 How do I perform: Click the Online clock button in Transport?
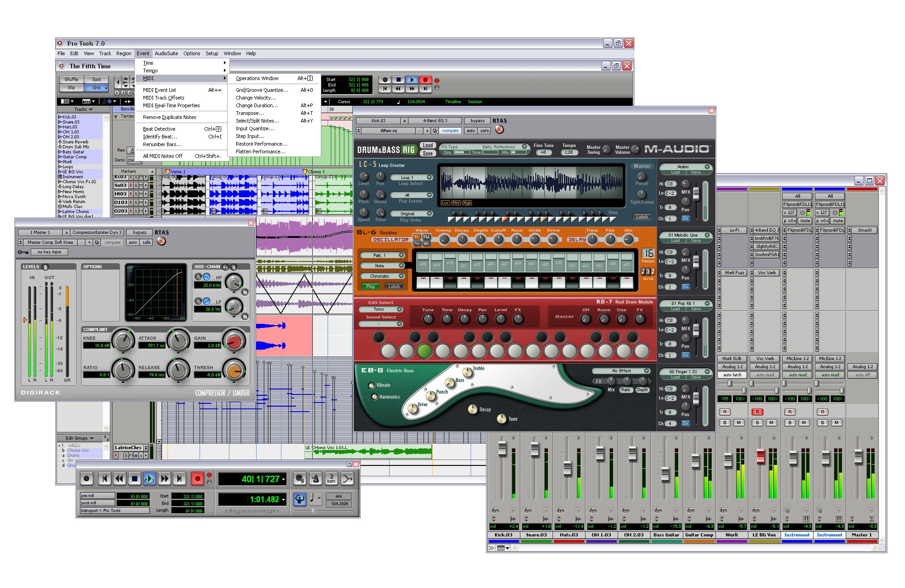(x=86, y=479)
